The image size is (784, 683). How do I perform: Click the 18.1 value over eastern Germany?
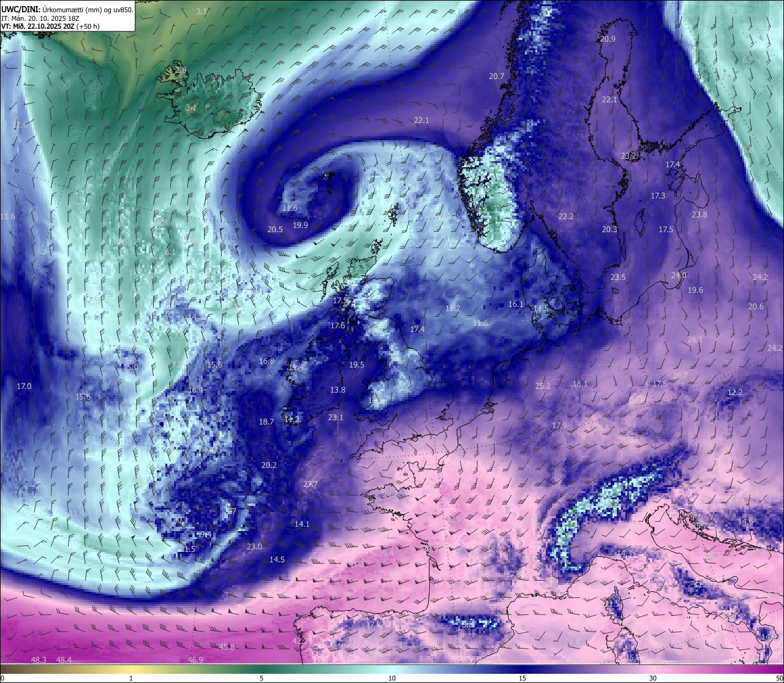point(580,383)
